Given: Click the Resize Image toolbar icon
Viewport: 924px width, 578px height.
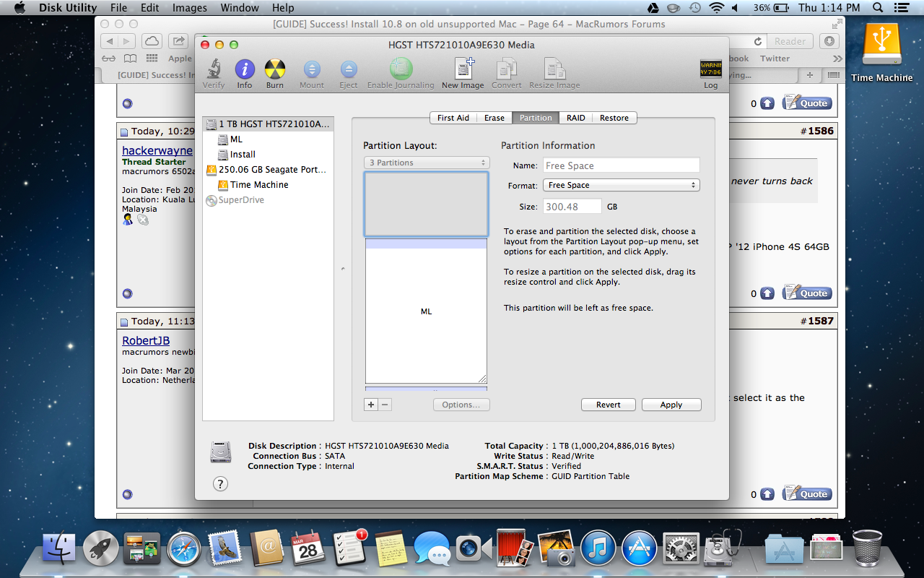Looking at the screenshot, I should [554, 74].
